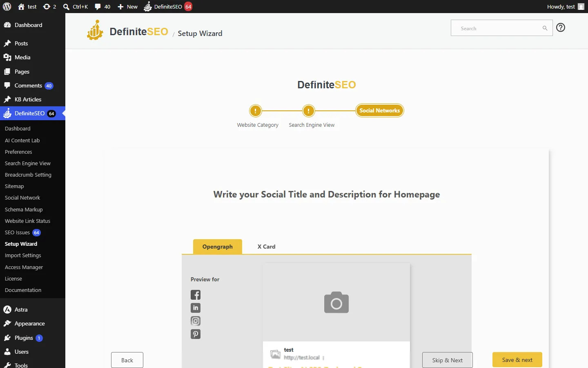The image size is (588, 368).
Task: Click the help question mark icon
Action: 561,27
